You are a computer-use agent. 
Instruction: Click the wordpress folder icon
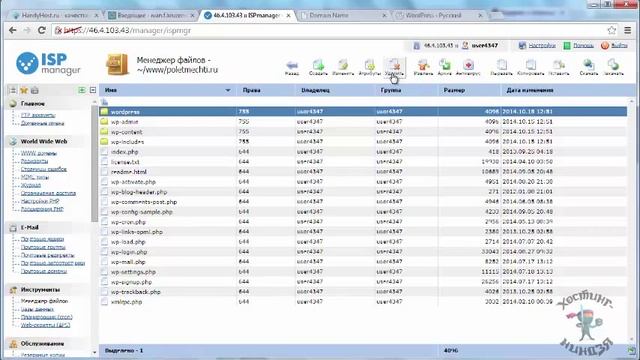click(x=104, y=111)
